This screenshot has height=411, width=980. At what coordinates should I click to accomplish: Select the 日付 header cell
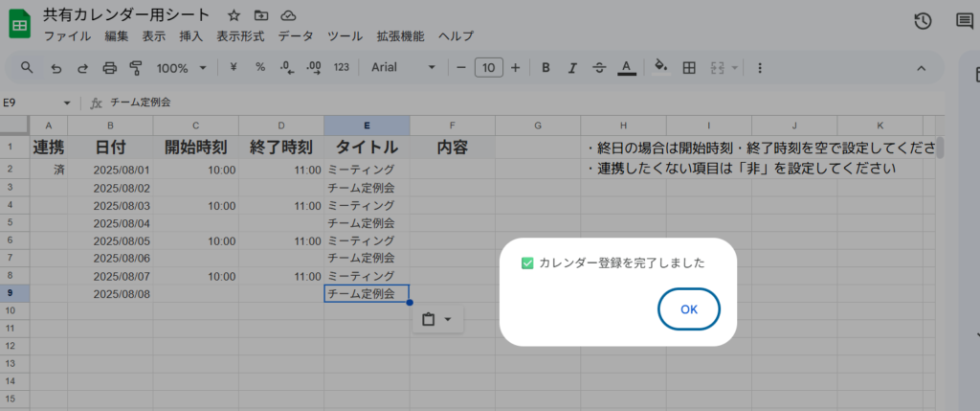pyautogui.click(x=110, y=147)
